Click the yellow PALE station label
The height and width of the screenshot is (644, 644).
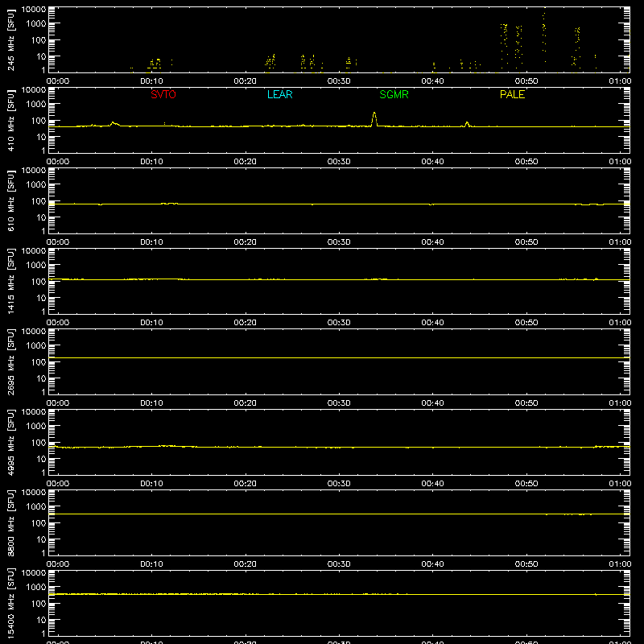click(x=512, y=94)
